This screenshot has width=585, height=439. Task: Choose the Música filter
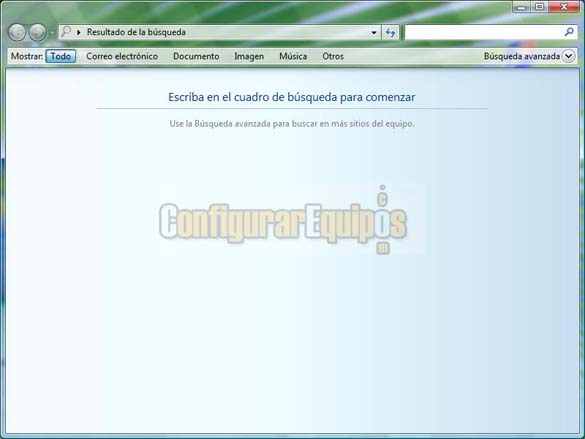[x=293, y=56]
